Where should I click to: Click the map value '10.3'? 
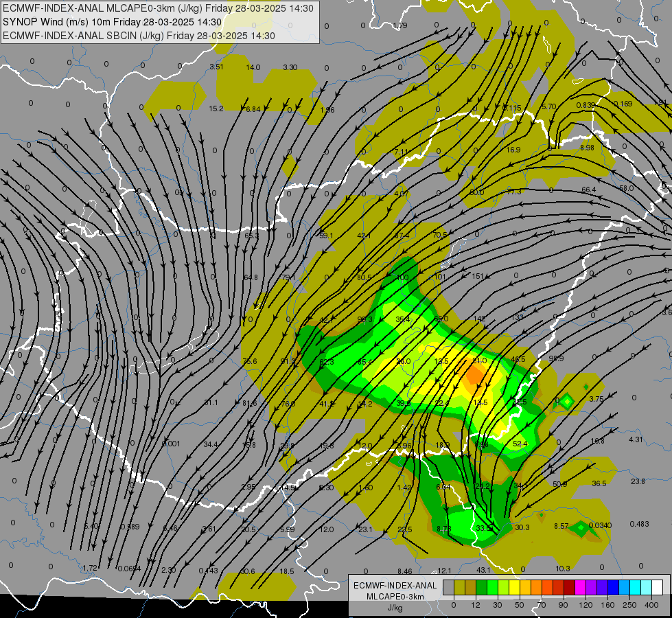tap(563, 569)
